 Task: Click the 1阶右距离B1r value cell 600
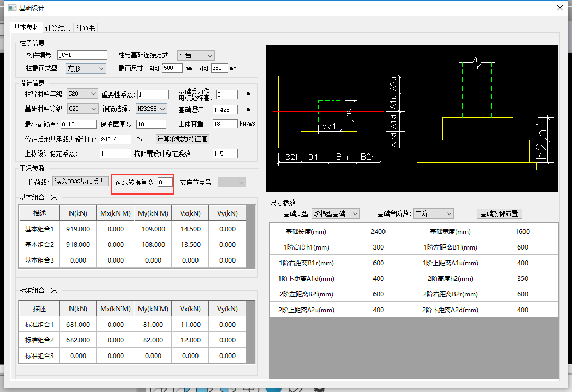[x=378, y=263]
